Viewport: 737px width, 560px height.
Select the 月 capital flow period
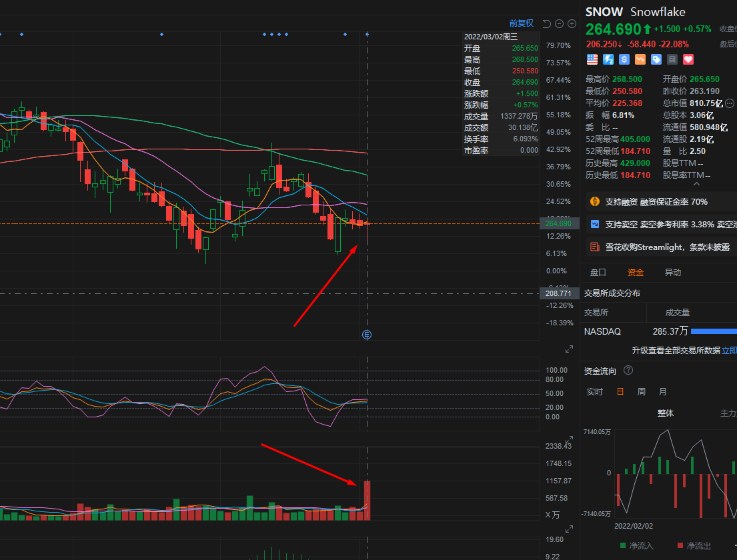pos(663,392)
